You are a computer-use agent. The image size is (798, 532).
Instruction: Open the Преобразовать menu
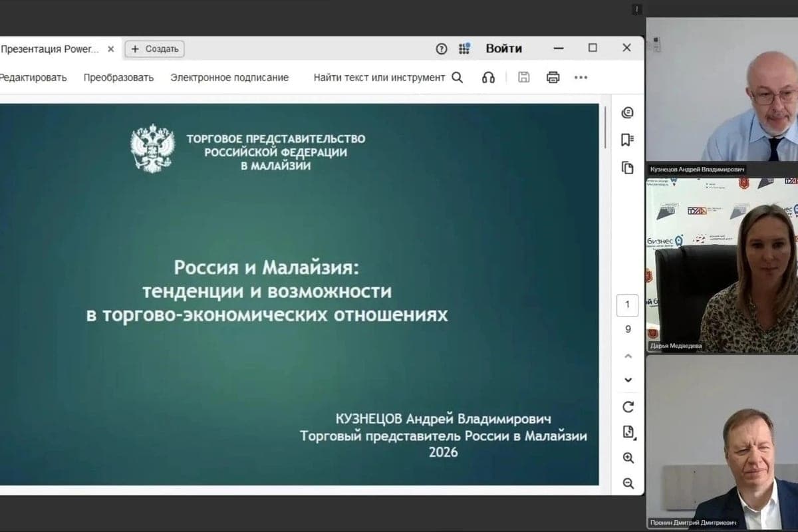118,77
